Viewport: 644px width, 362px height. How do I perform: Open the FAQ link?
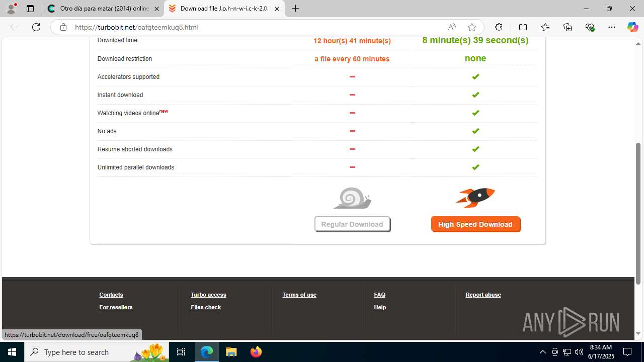pyautogui.click(x=380, y=295)
